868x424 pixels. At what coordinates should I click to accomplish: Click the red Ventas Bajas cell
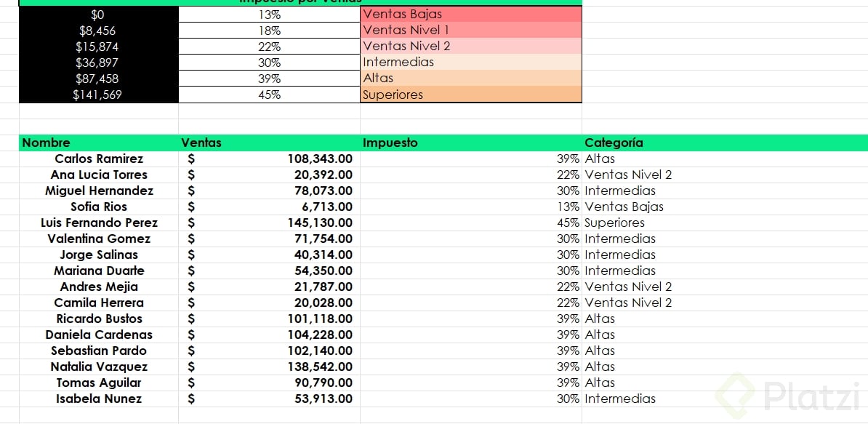point(470,14)
